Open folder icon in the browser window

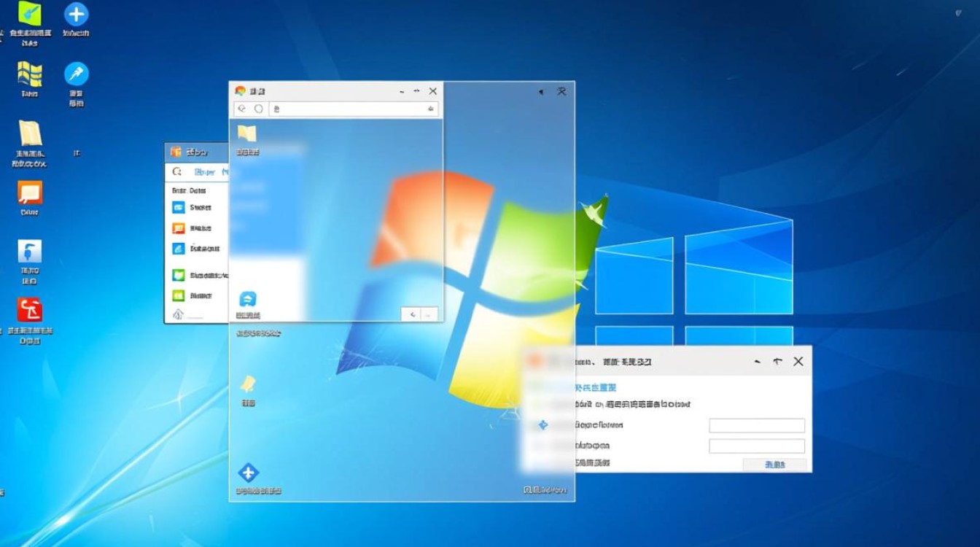click(246, 133)
